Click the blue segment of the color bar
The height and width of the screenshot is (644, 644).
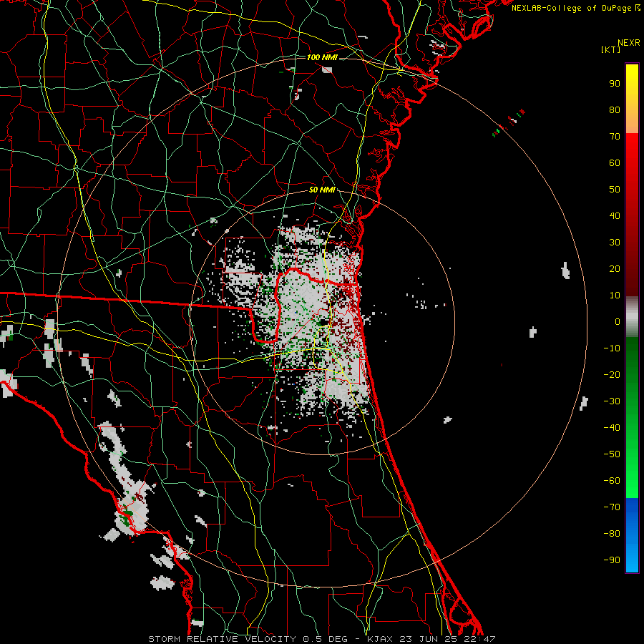click(632, 535)
